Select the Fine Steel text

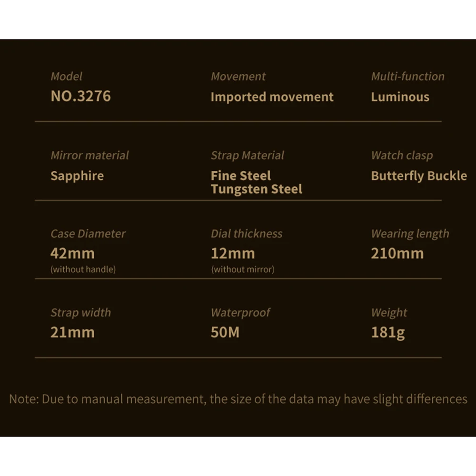241,176
